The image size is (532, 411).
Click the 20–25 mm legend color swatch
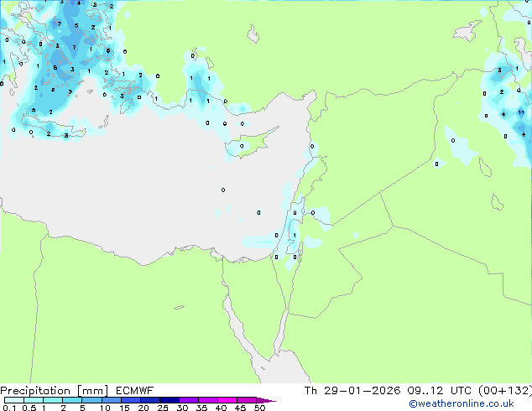(149, 400)
